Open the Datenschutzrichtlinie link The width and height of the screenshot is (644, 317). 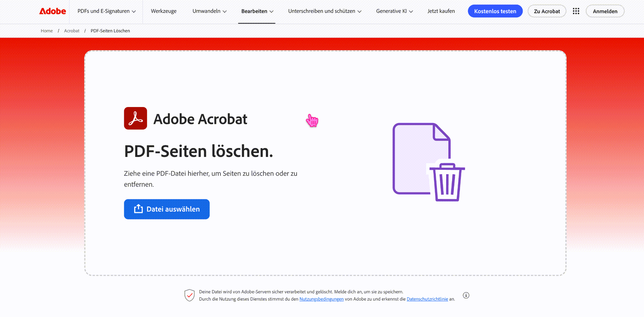[x=427, y=299]
